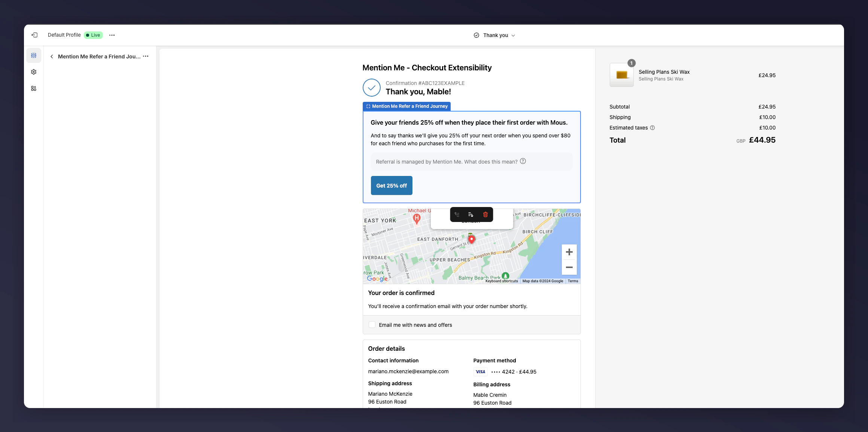Zoom out on the map
The image size is (868, 432).
[x=569, y=267]
